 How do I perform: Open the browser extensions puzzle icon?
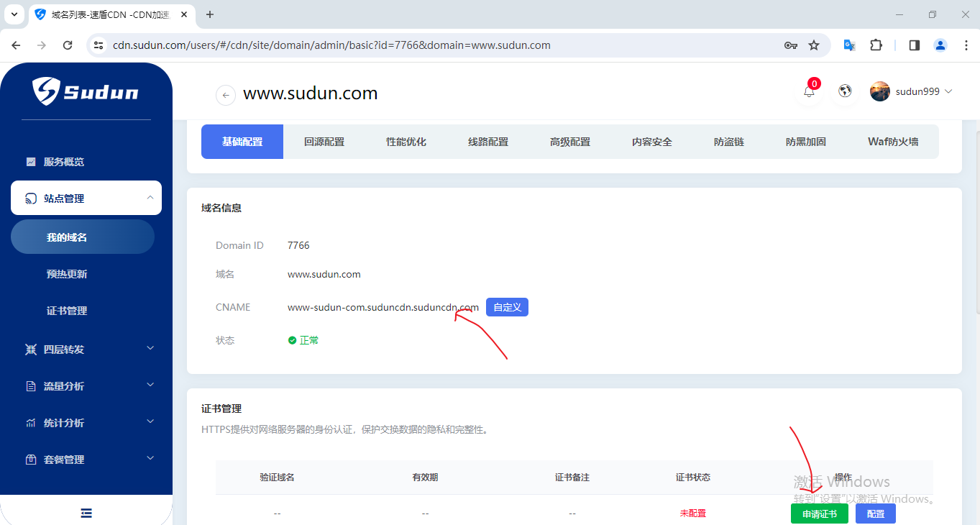pyautogui.click(x=876, y=45)
